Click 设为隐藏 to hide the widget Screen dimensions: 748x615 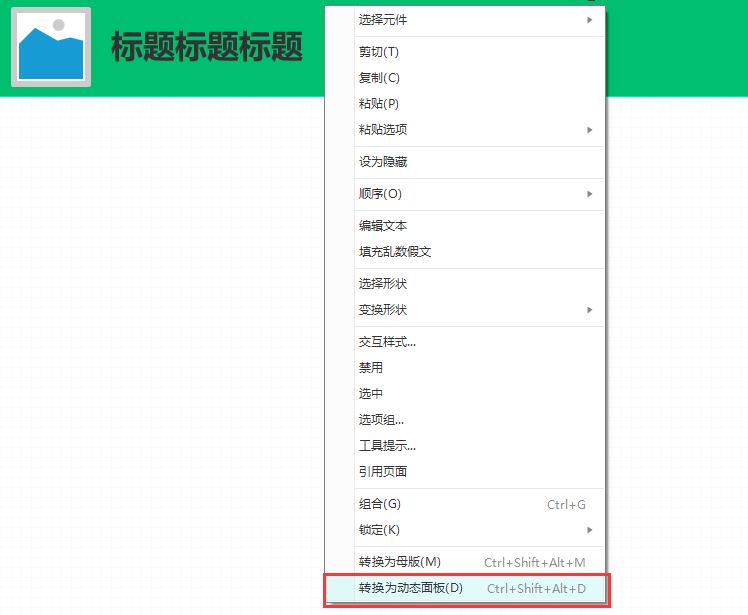click(383, 162)
